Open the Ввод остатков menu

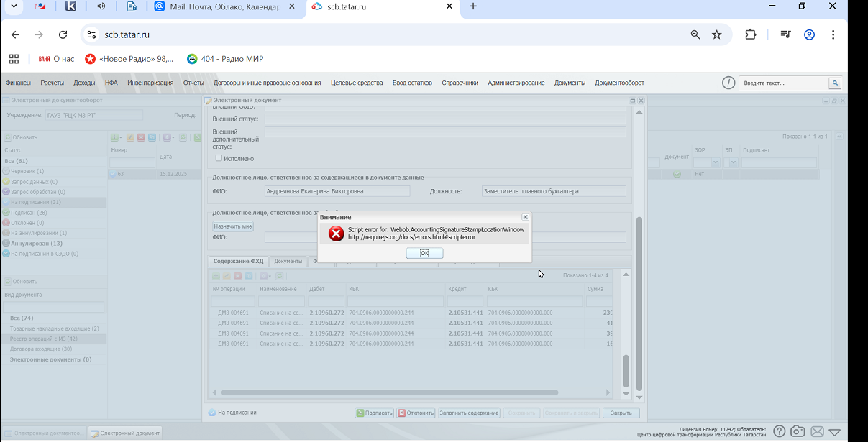point(412,83)
